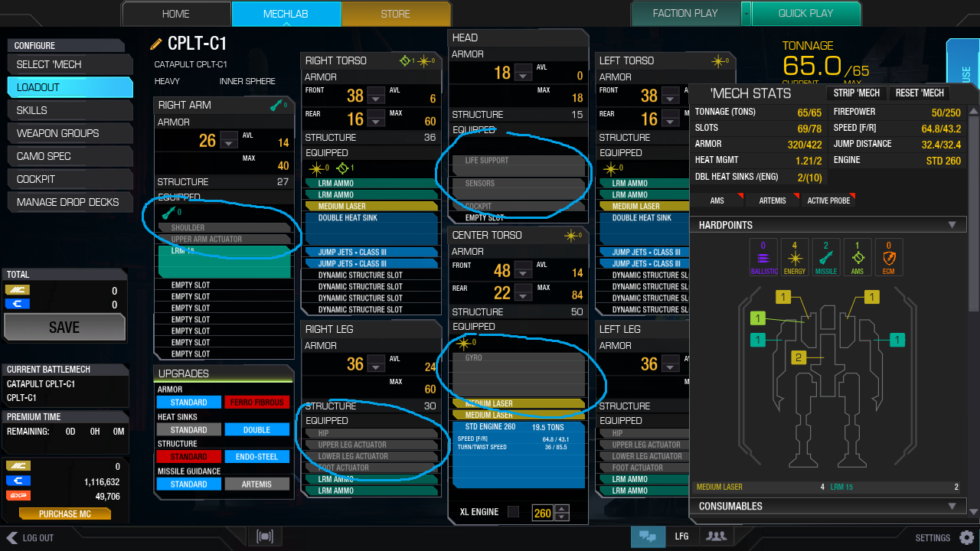Click the AMS hardpoint icon
This screenshot has width=980, height=551.
(x=857, y=257)
